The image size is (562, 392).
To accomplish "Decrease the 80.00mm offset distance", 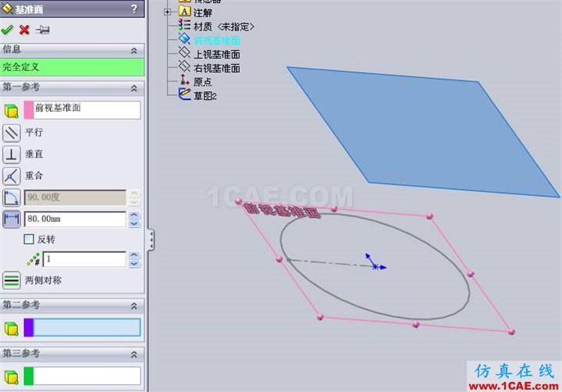I will (x=134, y=223).
